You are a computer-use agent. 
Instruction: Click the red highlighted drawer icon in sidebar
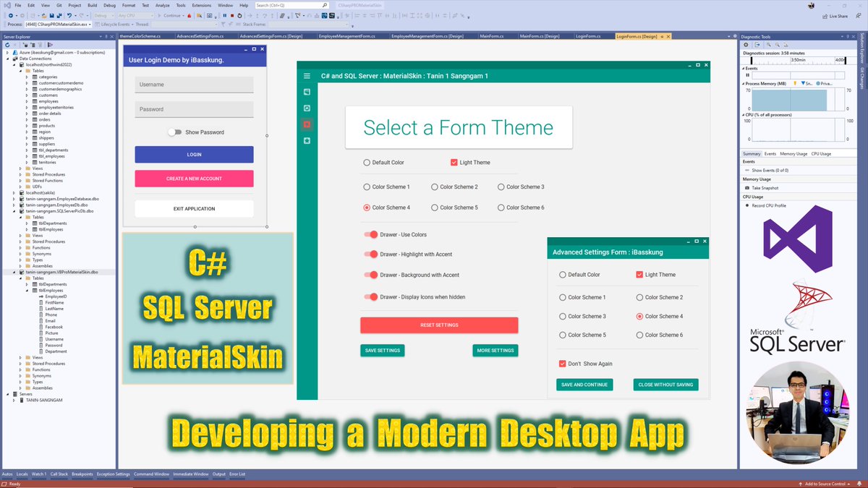click(x=307, y=124)
